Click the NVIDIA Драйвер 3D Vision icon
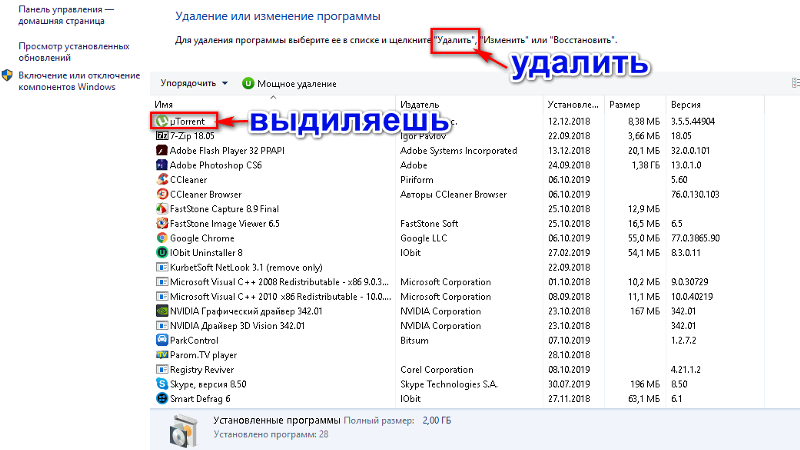800x450 pixels. (x=162, y=326)
